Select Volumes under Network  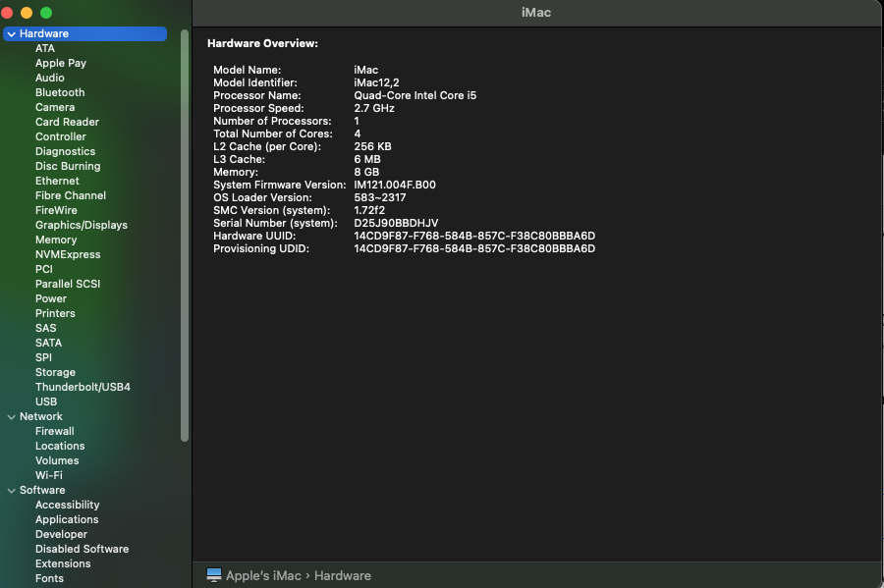point(57,460)
